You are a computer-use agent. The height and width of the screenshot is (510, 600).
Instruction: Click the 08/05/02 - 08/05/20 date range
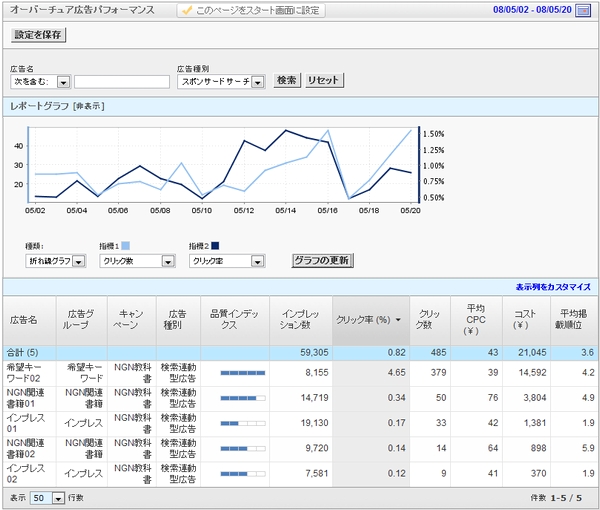(533, 10)
